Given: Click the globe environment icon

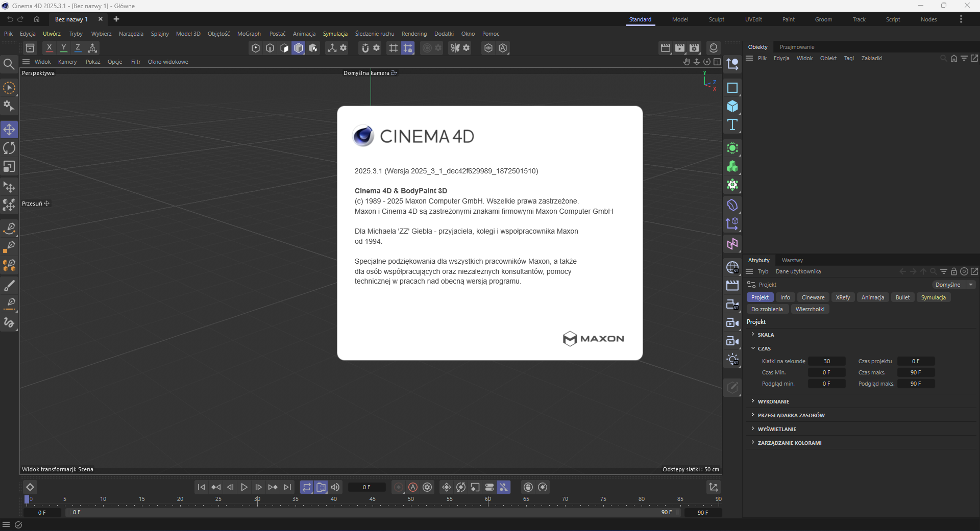Looking at the screenshot, I should [732, 267].
